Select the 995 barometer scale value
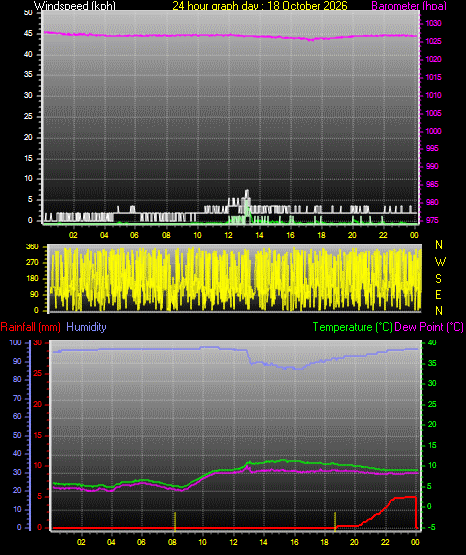466x555 pixels. click(x=432, y=148)
